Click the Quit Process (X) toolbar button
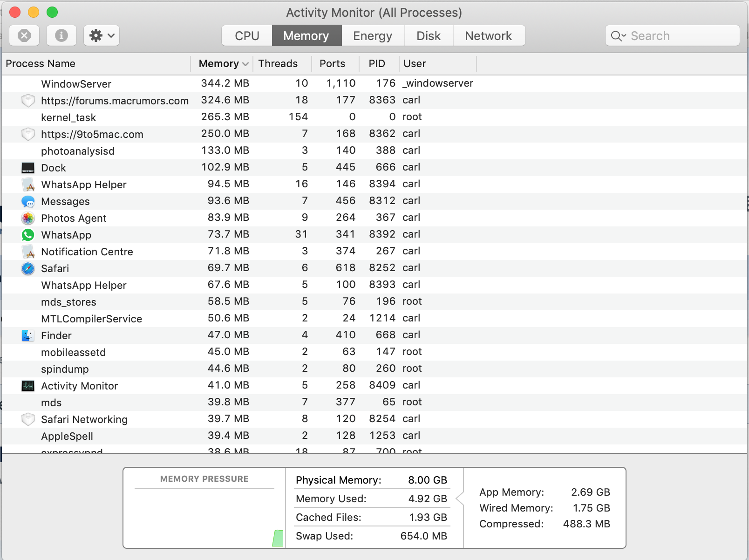The height and width of the screenshot is (560, 749). (24, 35)
